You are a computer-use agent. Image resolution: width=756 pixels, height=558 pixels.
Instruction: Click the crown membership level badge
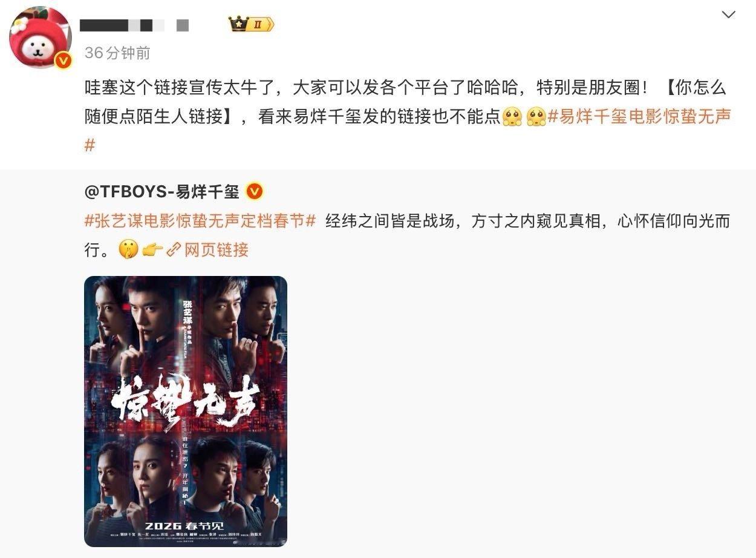252,24
